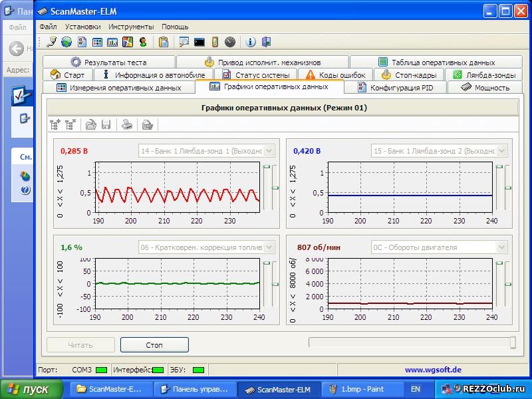Click the horizontal slider handle beside the Стоп button
The width and height of the screenshot is (532, 399).
513,342
